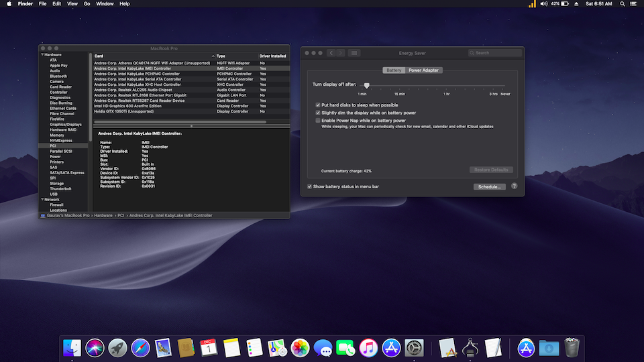
Task: Uncheck Put hard disks to sleep
Action: click(318, 105)
